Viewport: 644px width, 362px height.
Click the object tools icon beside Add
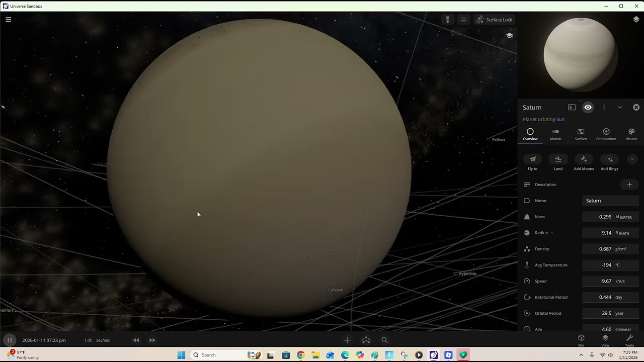pyautogui.click(x=366, y=340)
